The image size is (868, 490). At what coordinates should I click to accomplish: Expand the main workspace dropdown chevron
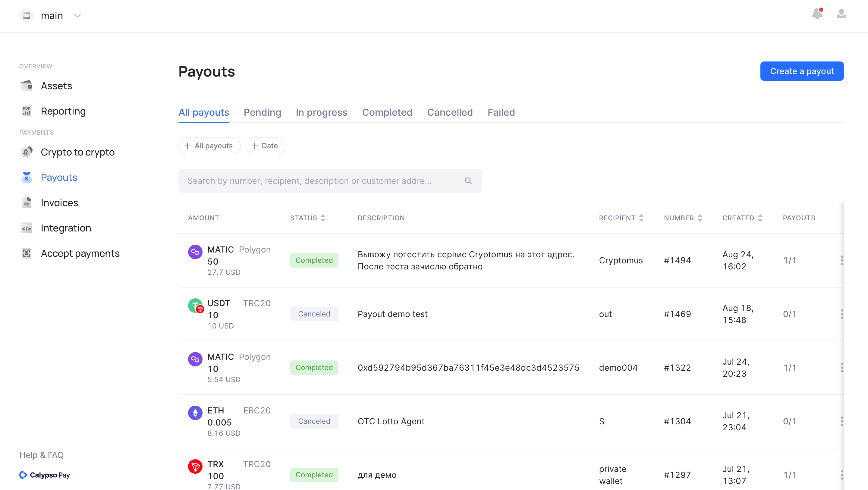coord(77,15)
